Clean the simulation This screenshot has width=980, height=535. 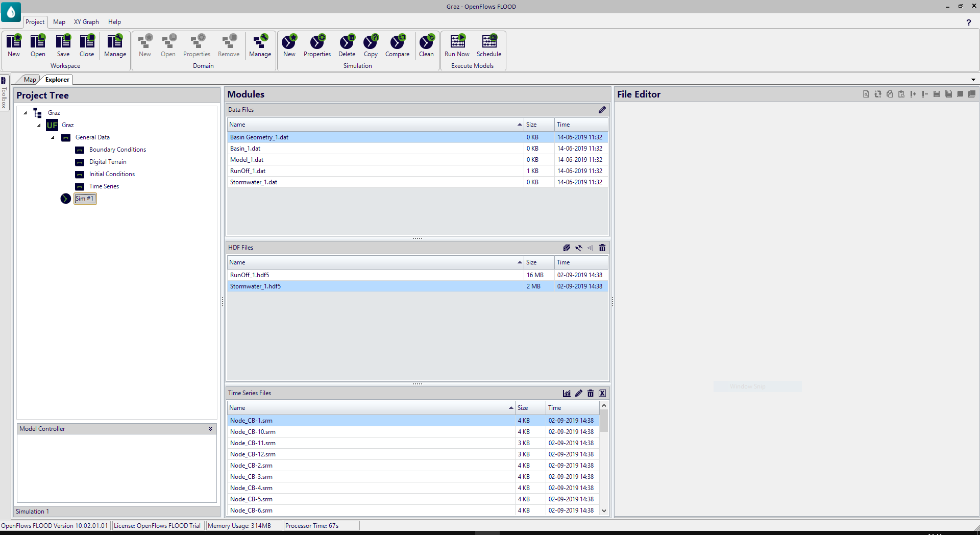(427, 46)
